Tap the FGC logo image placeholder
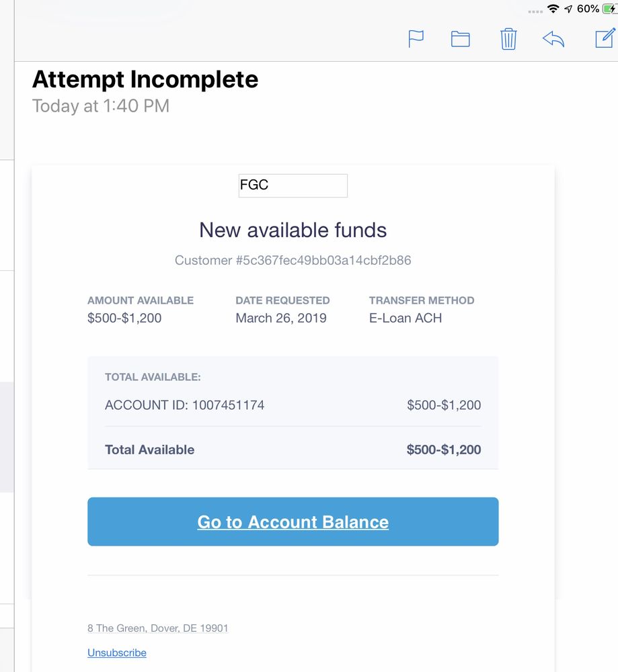This screenshot has height=672, width=618. click(293, 185)
